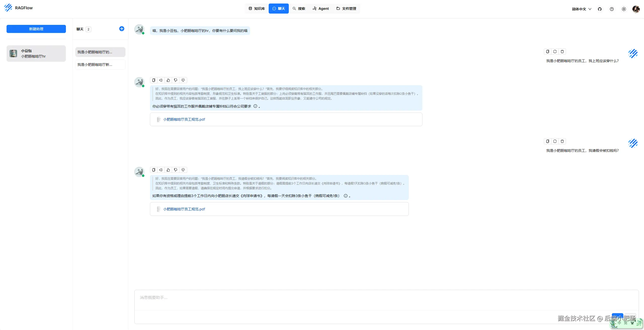Image resolution: width=644 pixels, height=330 pixels.
Task: Click the 新建助理 button
Action: click(x=36, y=29)
